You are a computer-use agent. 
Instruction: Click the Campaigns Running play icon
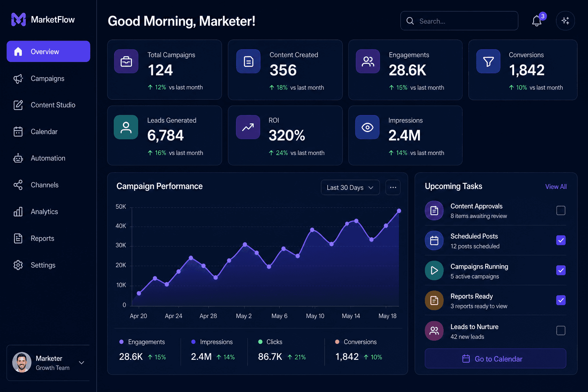point(434,271)
